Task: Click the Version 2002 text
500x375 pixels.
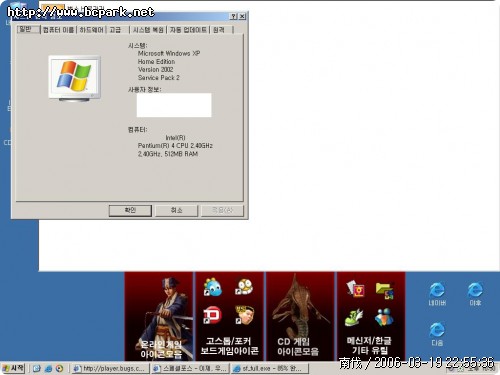Action: click(155, 70)
